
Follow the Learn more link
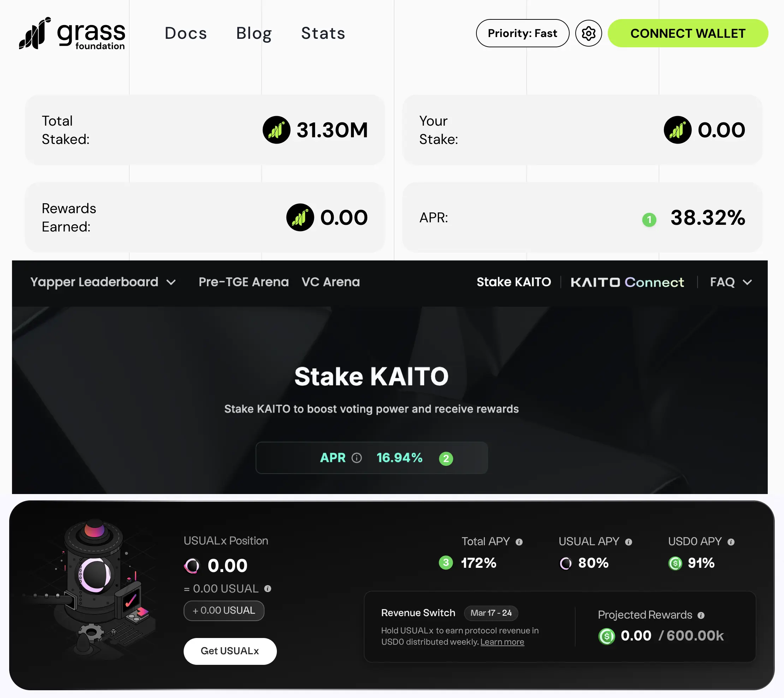pos(502,642)
